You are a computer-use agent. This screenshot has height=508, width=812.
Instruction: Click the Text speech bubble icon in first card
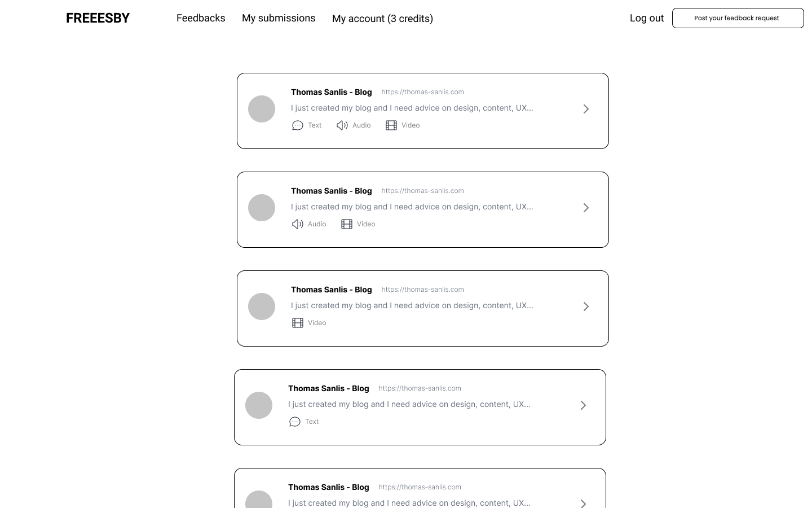click(x=297, y=125)
